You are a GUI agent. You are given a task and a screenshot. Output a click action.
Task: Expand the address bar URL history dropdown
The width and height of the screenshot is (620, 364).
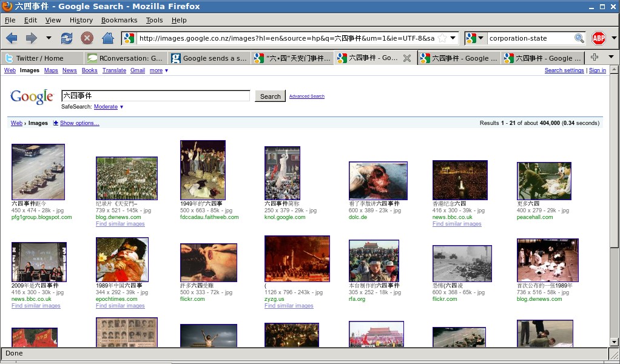[453, 38]
